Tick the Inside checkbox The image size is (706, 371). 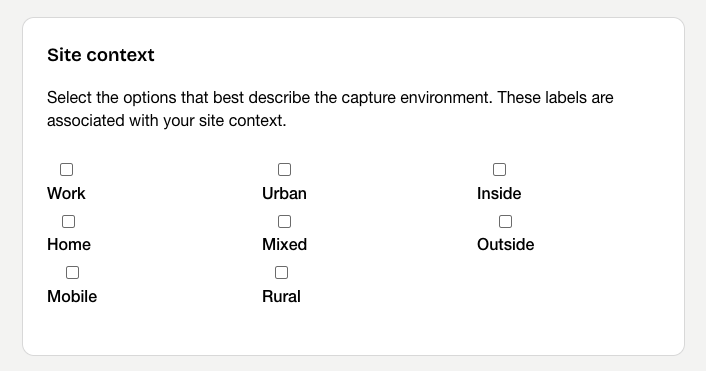[x=499, y=170]
